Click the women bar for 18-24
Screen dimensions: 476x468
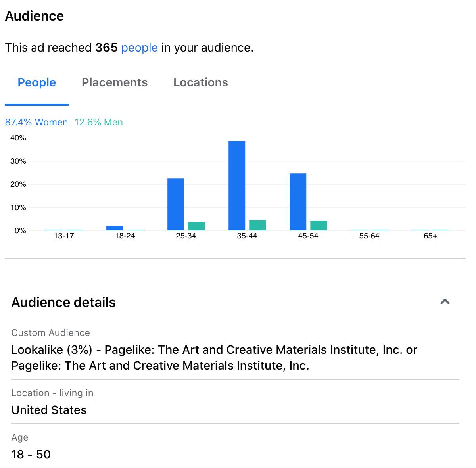pos(115,228)
